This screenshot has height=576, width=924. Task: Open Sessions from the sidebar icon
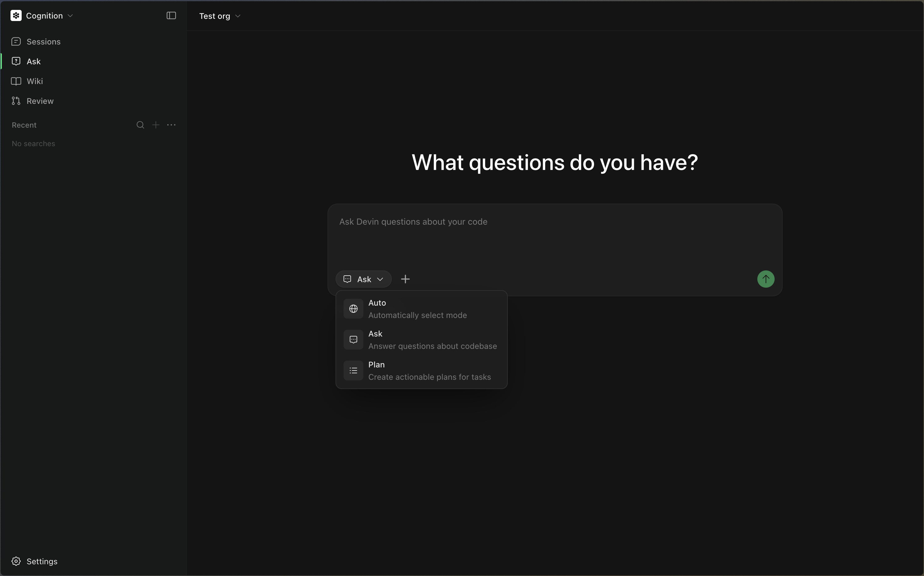click(x=16, y=41)
